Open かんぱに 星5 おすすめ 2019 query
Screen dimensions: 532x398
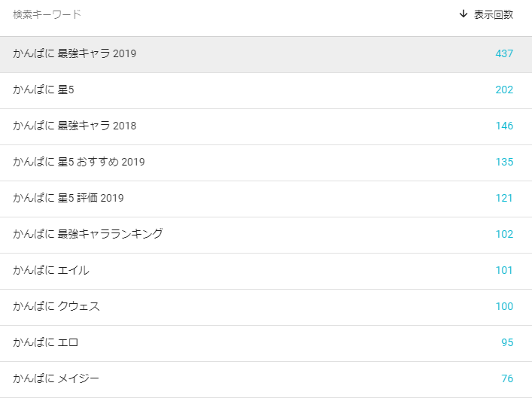(266, 163)
